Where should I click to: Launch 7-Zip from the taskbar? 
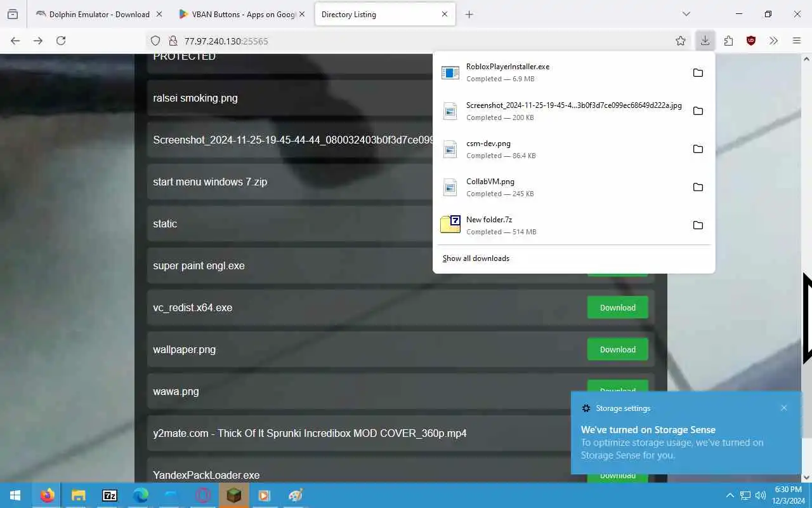(x=109, y=495)
